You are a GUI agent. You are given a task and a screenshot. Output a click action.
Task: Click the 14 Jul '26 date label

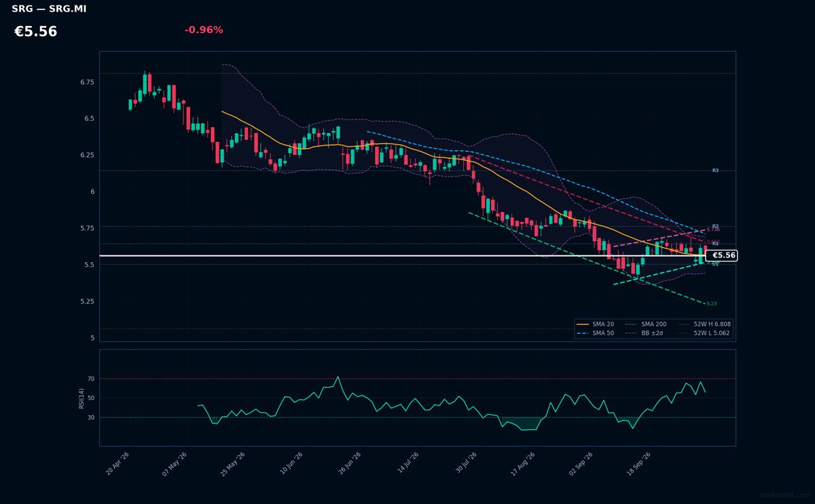(x=407, y=463)
